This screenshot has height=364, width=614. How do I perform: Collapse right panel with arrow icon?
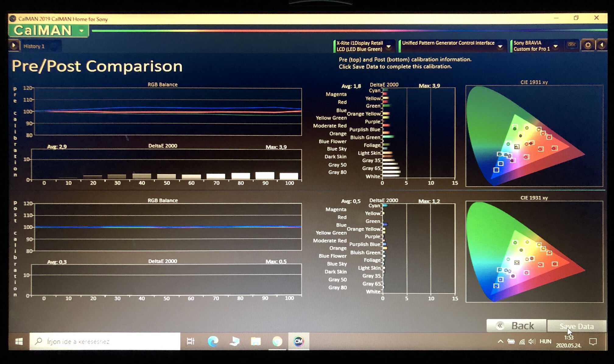click(602, 45)
